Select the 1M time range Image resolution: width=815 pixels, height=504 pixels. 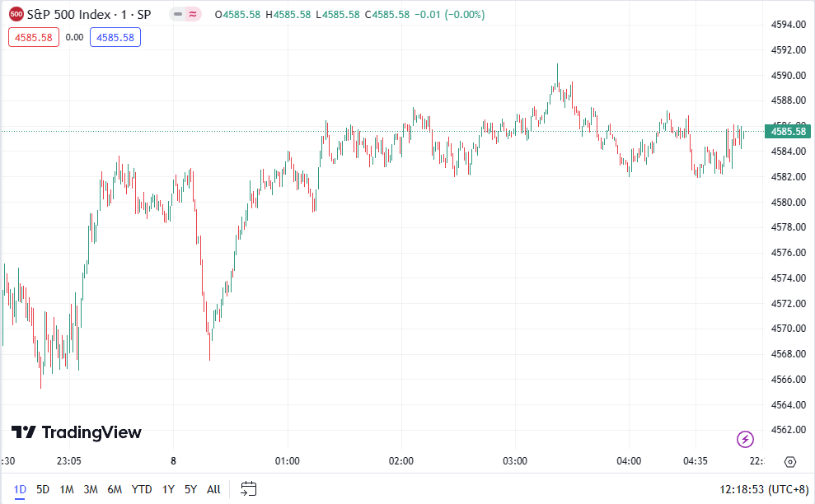pos(67,489)
